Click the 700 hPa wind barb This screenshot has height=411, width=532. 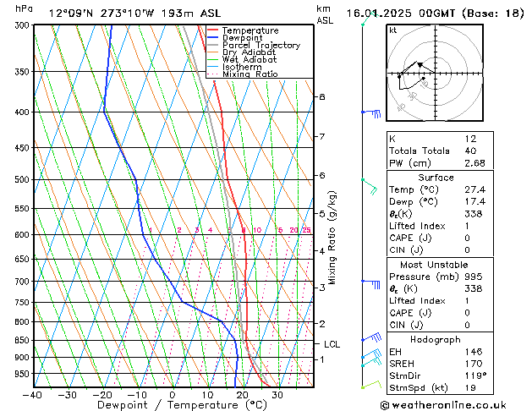370,284
